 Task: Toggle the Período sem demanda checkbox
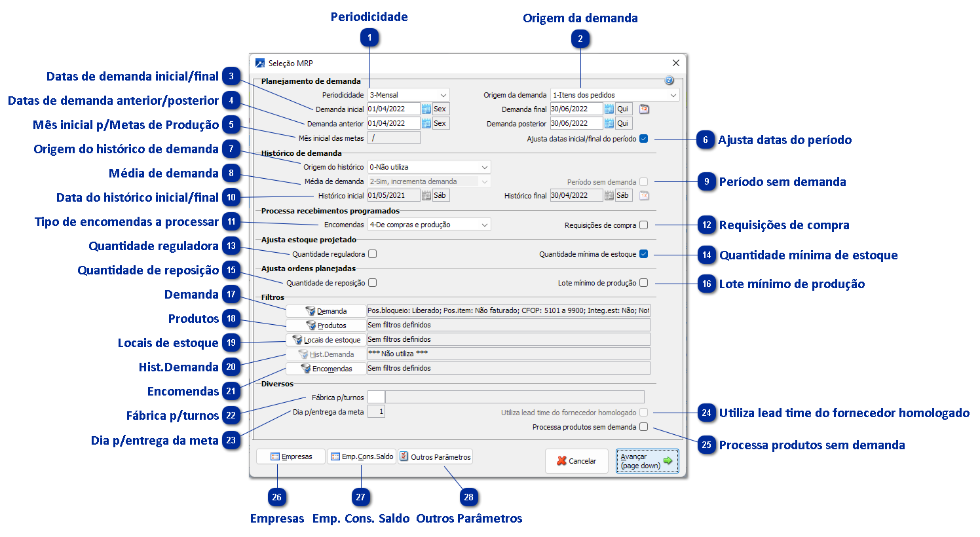tap(643, 182)
